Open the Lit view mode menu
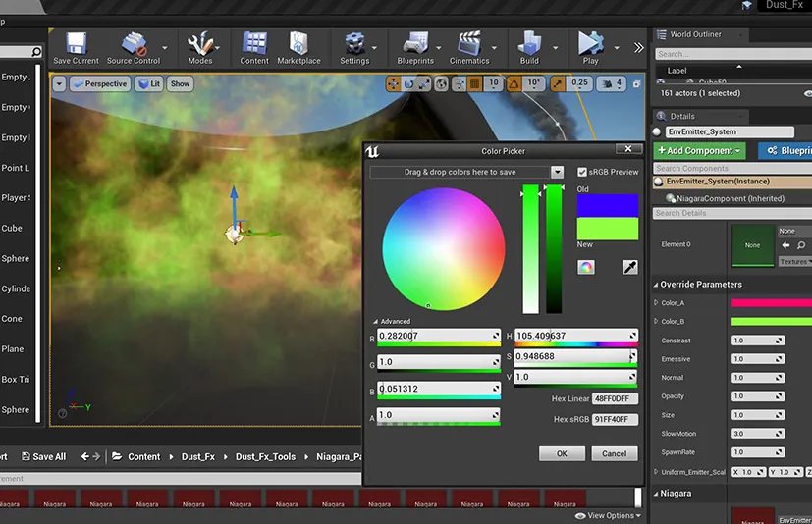The width and height of the screenshot is (812, 524). click(149, 83)
